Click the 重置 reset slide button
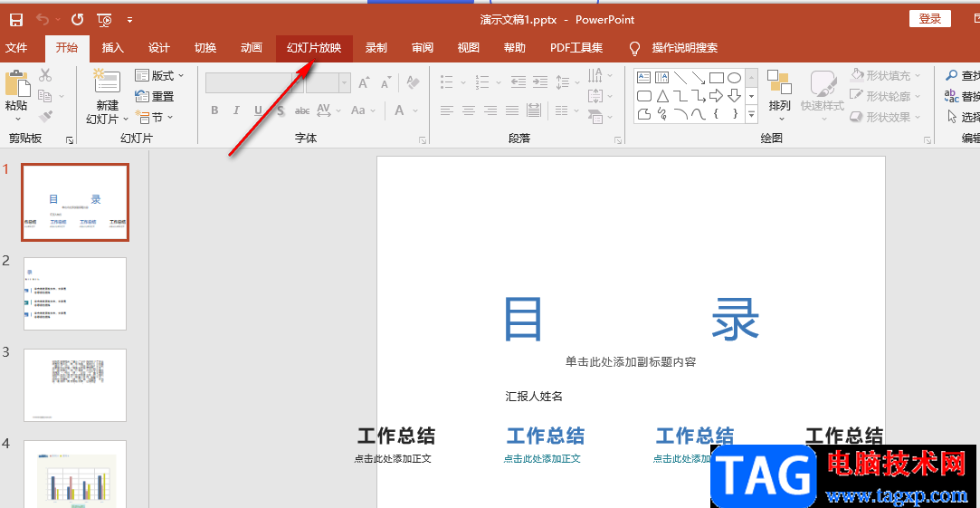This screenshot has height=508, width=980. point(155,96)
